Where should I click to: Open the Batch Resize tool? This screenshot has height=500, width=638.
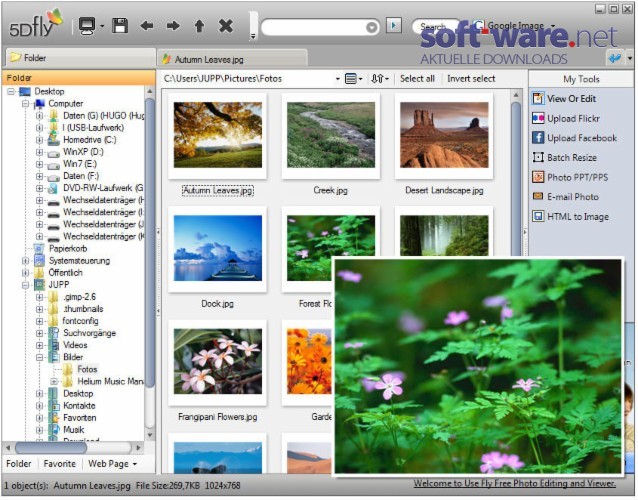(565, 158)
